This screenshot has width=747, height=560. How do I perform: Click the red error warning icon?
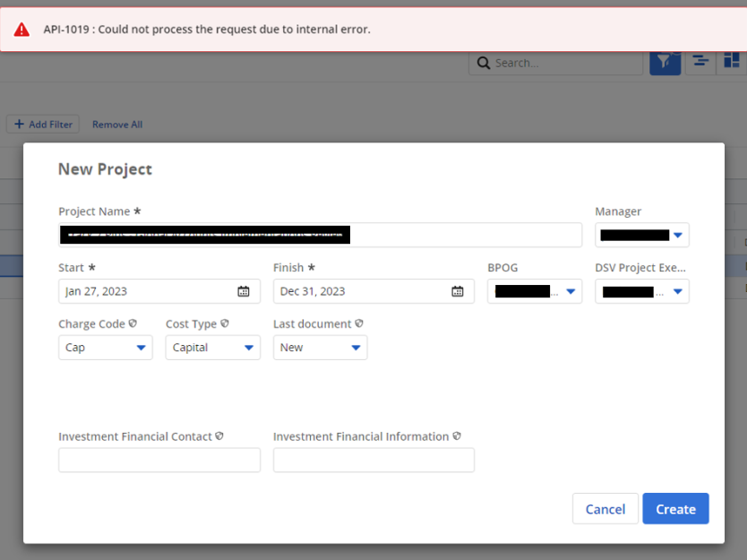point(21,30)
